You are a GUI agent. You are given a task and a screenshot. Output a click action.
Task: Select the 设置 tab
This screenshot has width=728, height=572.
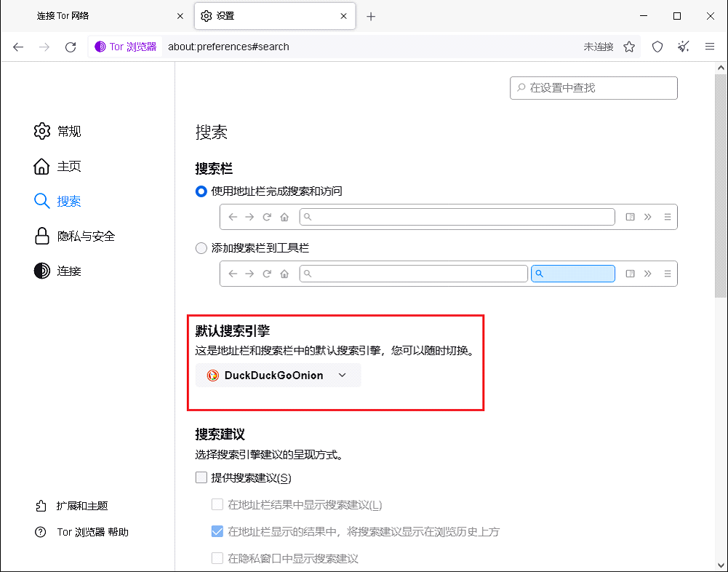coord(275,16)
